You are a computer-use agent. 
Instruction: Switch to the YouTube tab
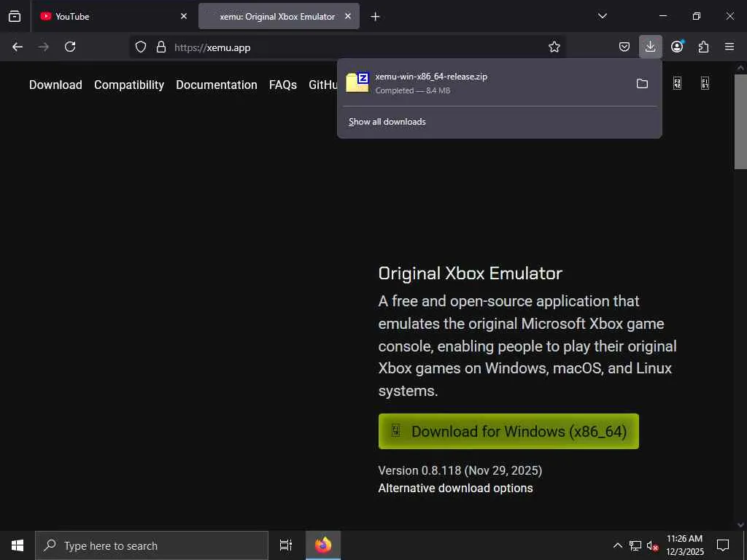coord(114,16)
